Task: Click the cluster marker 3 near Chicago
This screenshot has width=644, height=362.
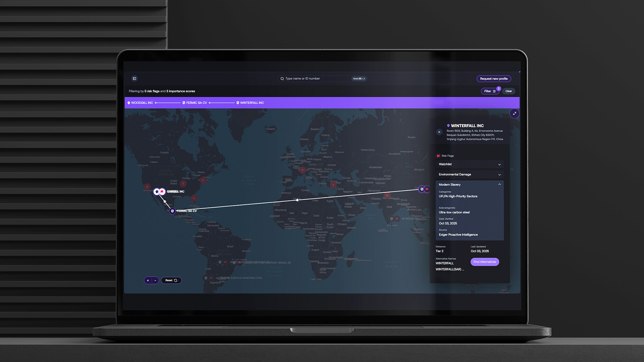Action: click(183, 184)
